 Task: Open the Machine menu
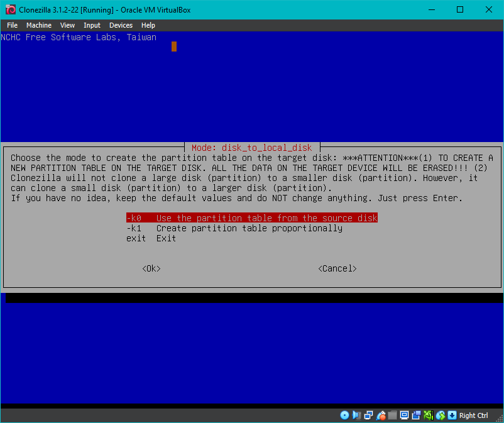39,25
